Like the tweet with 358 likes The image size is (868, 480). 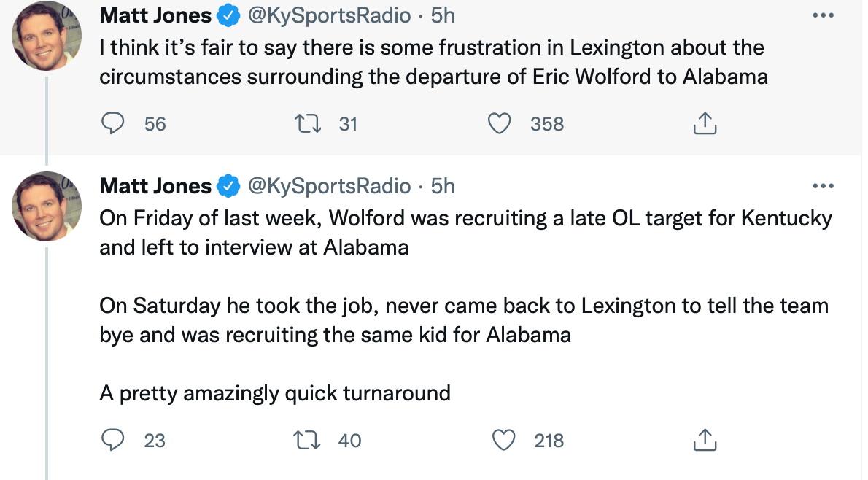click(x=499, y=124)
